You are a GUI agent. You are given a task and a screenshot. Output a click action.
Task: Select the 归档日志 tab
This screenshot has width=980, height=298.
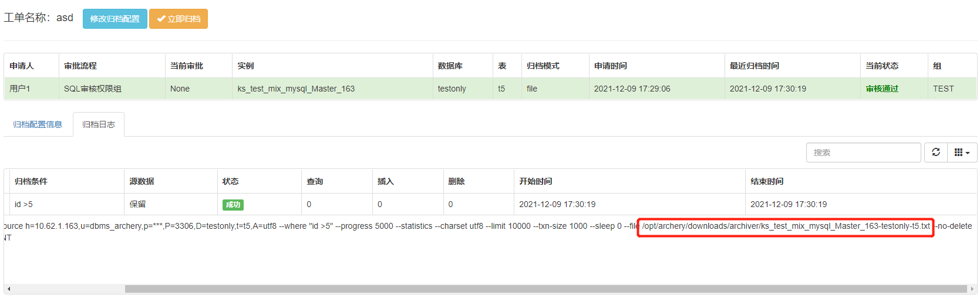click(x=99, y=124)
